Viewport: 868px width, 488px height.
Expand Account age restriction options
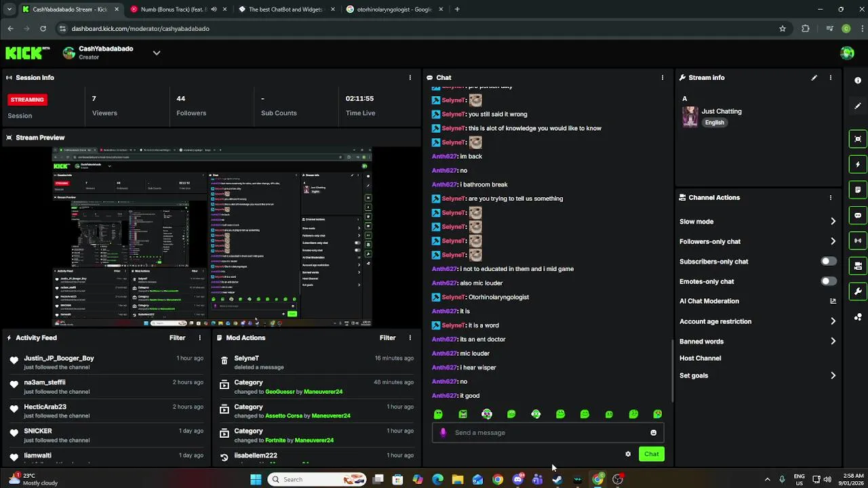tap(833, 321)
